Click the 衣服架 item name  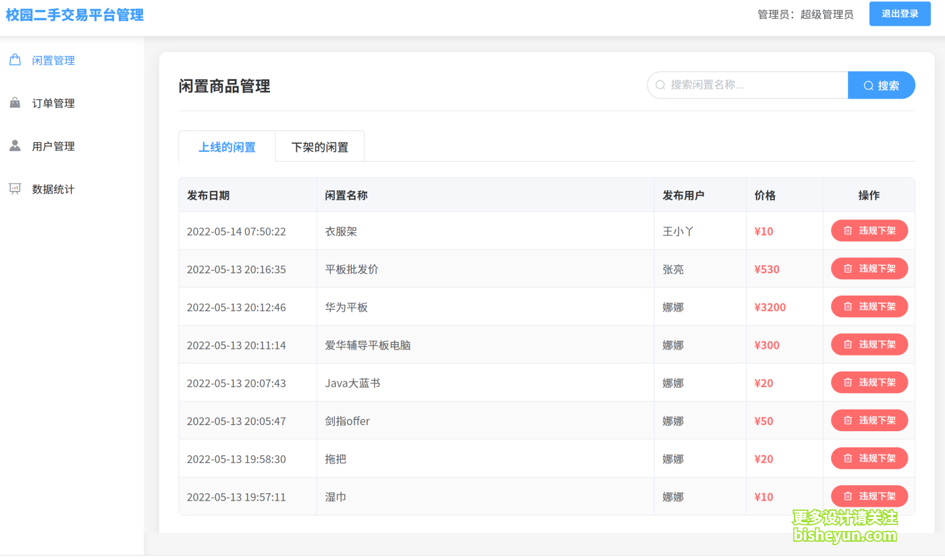click(x=341, y=231)
